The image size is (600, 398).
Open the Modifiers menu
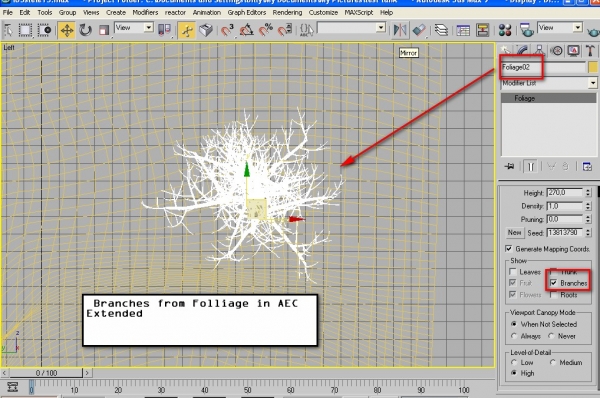[x=145, y=12]
